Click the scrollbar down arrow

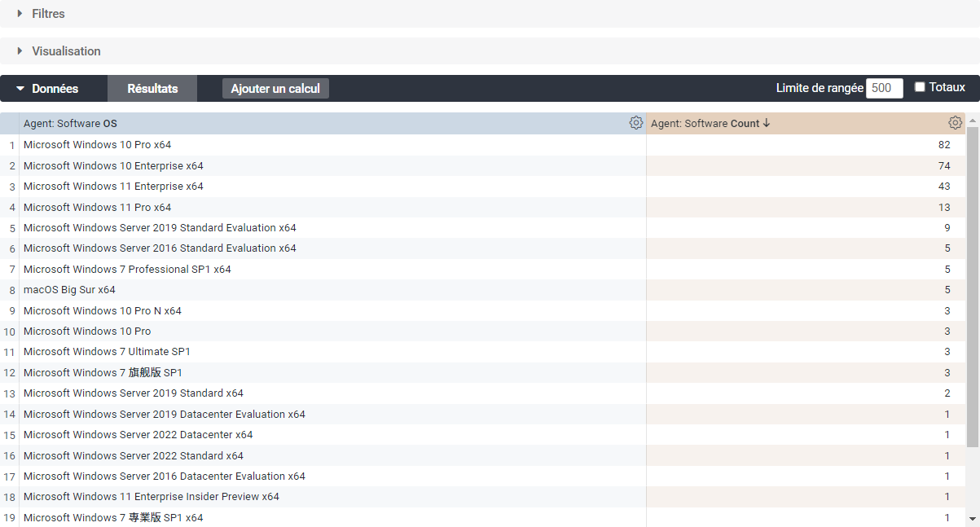972,518
